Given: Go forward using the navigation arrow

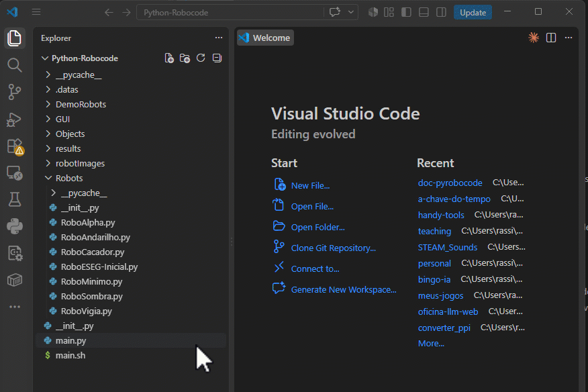Looking at the screenshot, I should [x=126, y=12].
